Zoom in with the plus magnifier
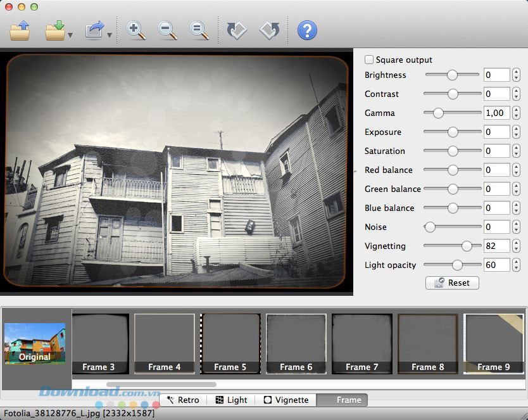This screenshot has width=528, height=420. [136, 30]
